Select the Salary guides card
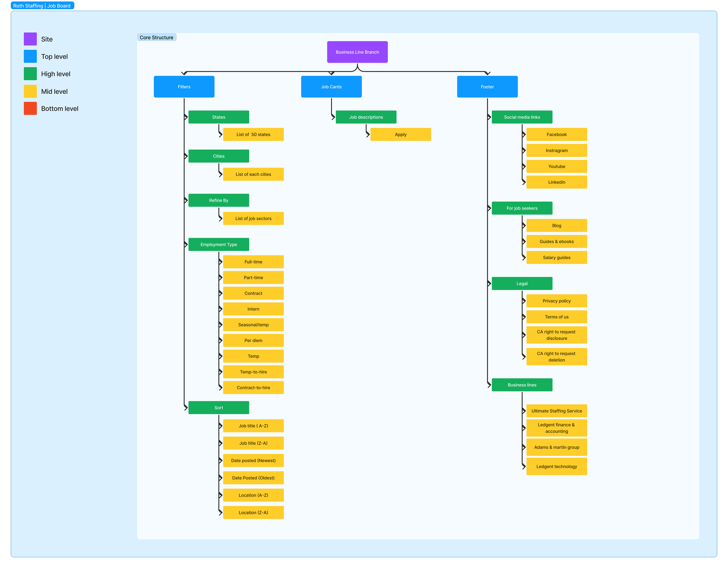Viewport: 728px width, 568px height. (x=556, y=258)
